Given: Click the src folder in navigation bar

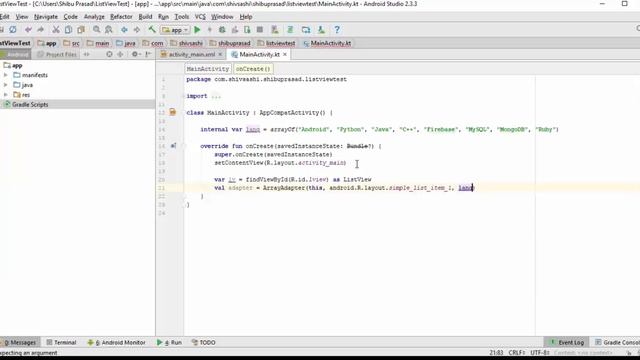Looking at the screenshot, I should (72, 43).
